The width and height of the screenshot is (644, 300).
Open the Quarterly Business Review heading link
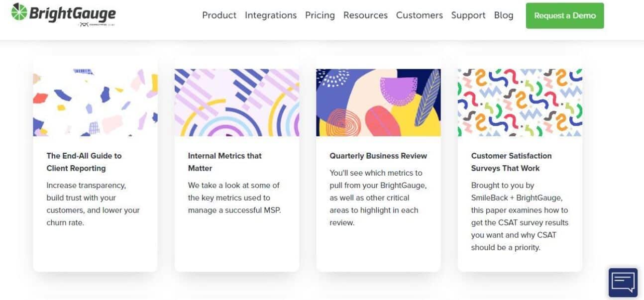pos(378,156)
